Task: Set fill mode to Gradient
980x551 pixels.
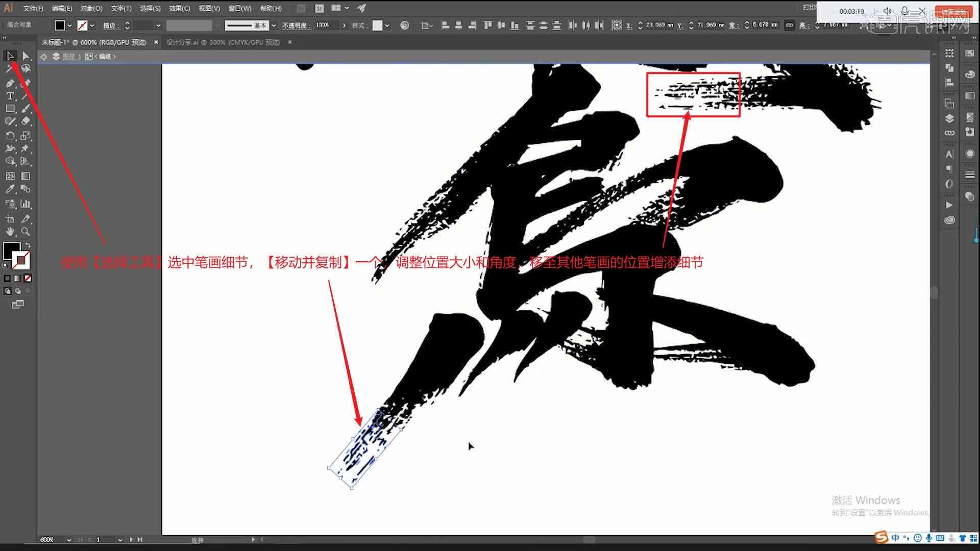Action: pos(17,279)
